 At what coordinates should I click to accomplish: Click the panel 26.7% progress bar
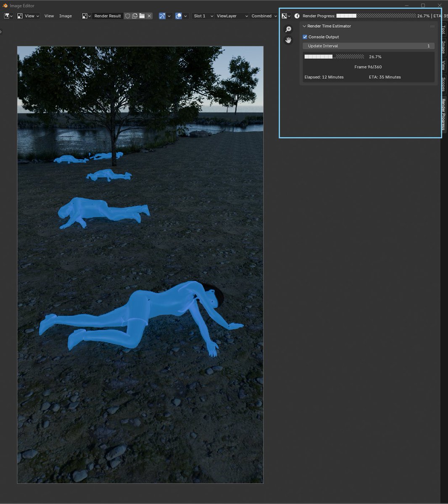(x=334, y=57)
